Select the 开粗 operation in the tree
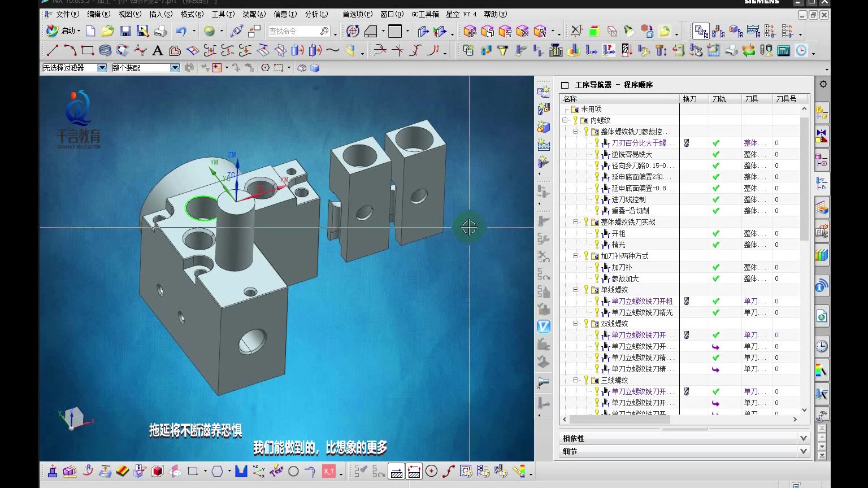This screenshot has width=868, height=488. 618,233
